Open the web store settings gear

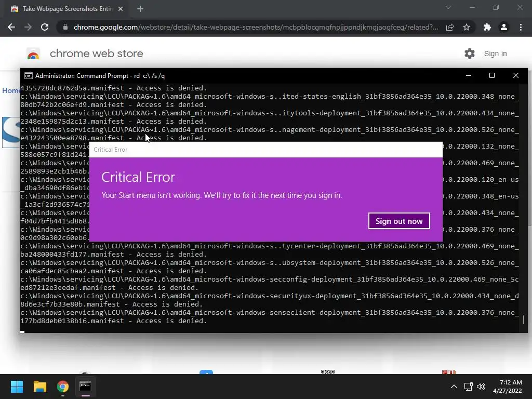tap(470, 54)
